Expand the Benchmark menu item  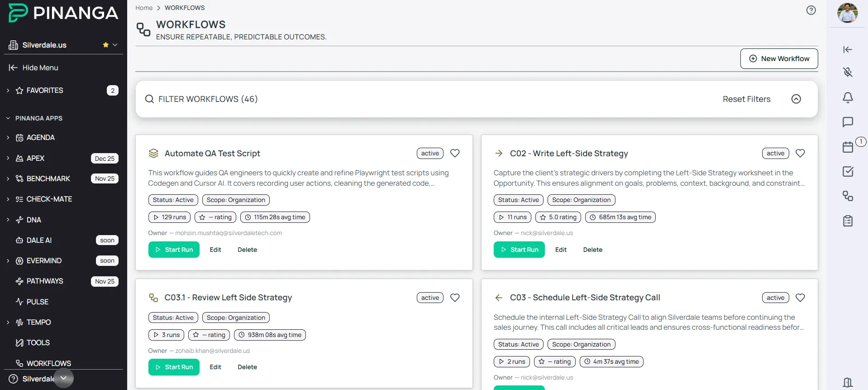coord(8,178)
